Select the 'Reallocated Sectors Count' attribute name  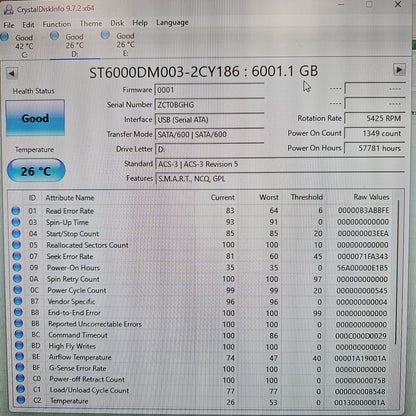pyautogui.click(x=87, y=245)
